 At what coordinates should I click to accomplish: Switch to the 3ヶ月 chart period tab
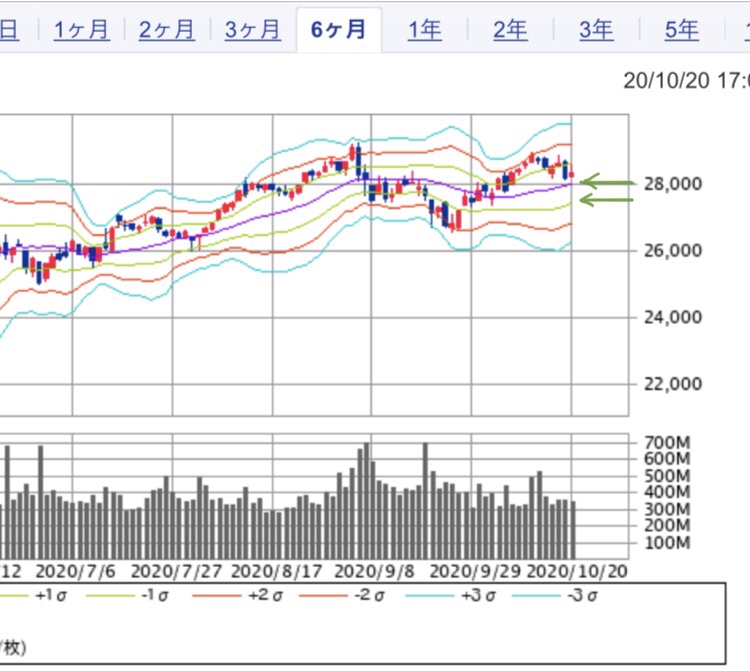(253, 30)
